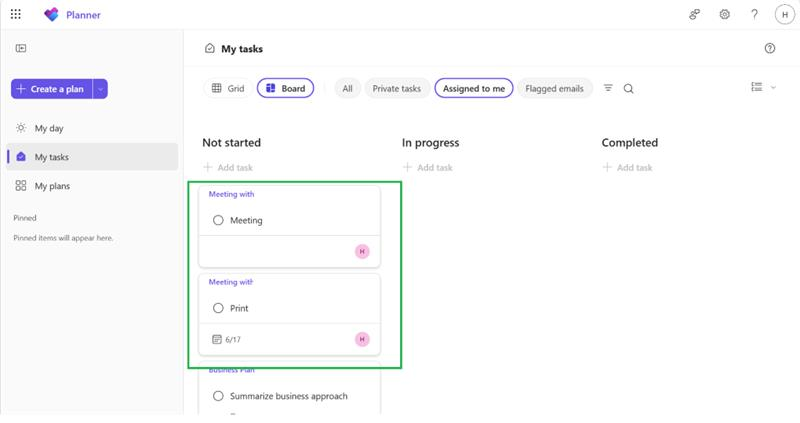Open the search magnifier icon
The width and height of the screenshot is (800, 423).
coord(629,89)
